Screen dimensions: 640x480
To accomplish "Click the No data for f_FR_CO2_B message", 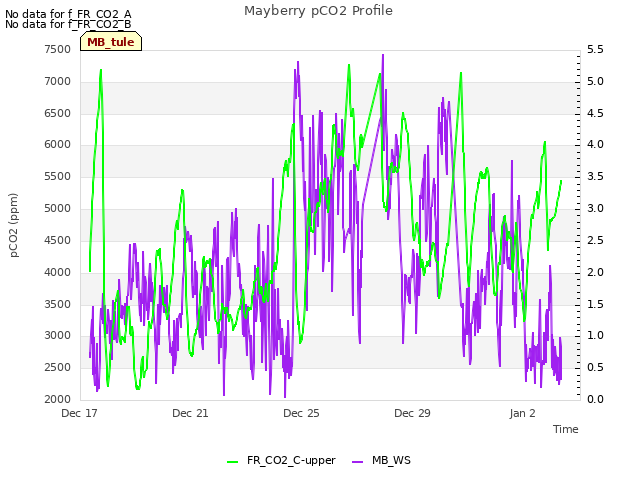I will click(x=68, y=24).
